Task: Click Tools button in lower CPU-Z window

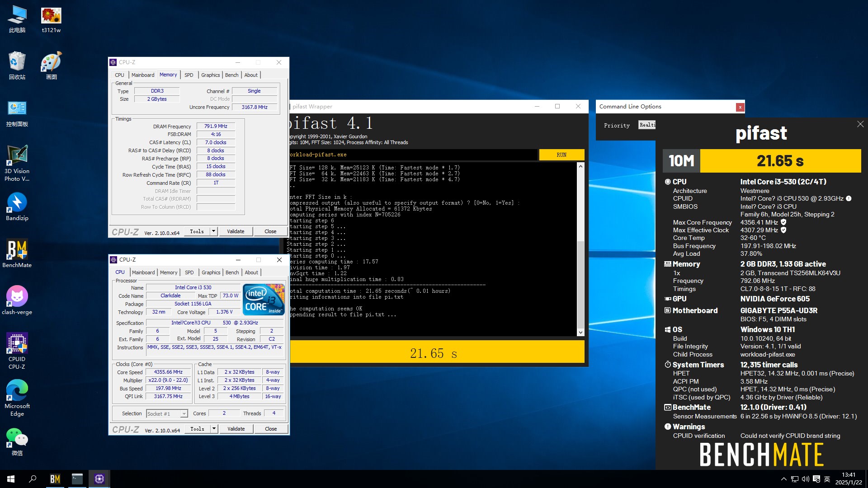Action: 197,429
